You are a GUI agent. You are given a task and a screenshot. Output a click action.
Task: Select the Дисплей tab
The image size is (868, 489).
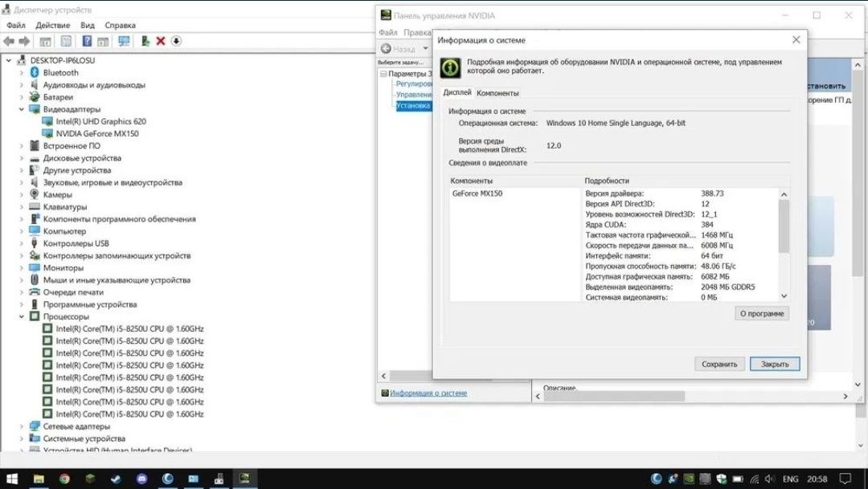[x=457, y=92]
